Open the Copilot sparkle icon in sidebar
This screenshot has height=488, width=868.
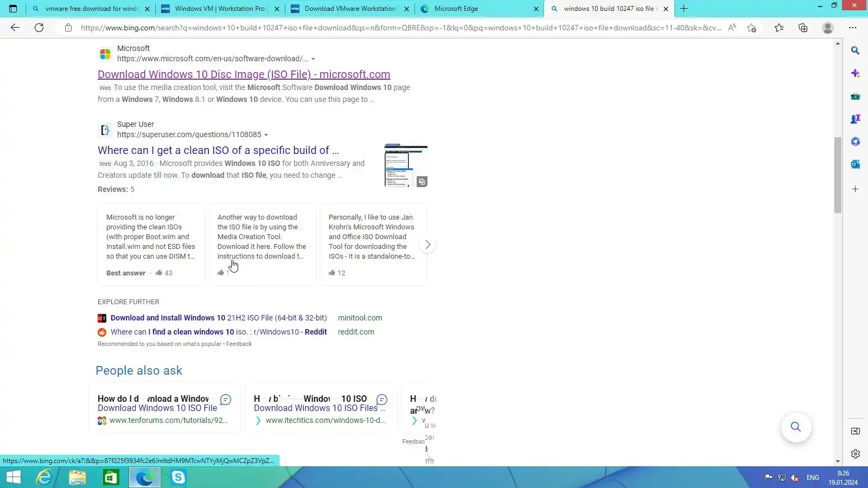[x=856, y=73]
